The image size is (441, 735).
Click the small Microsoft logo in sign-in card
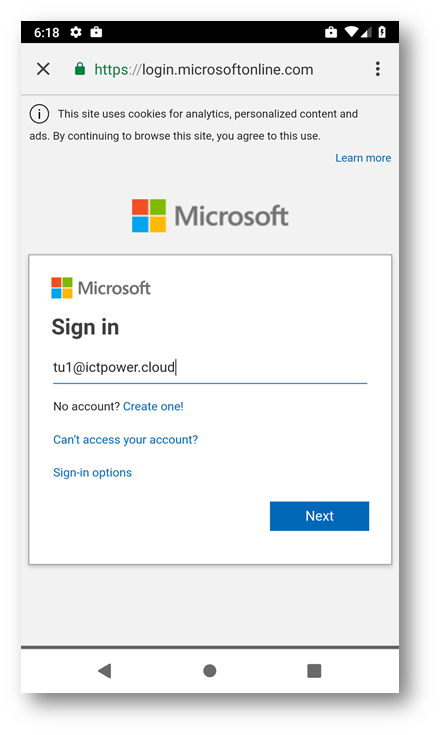[101, 288]
